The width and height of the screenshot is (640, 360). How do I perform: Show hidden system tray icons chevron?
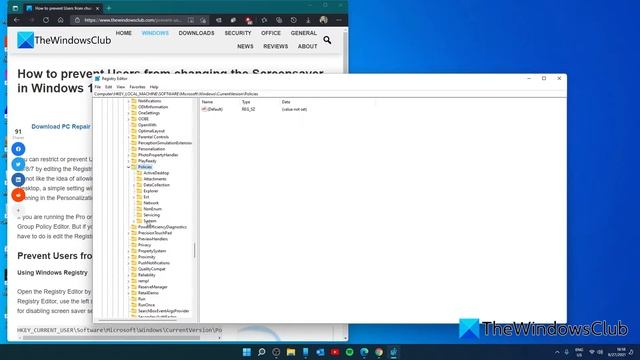click(557, 352)
